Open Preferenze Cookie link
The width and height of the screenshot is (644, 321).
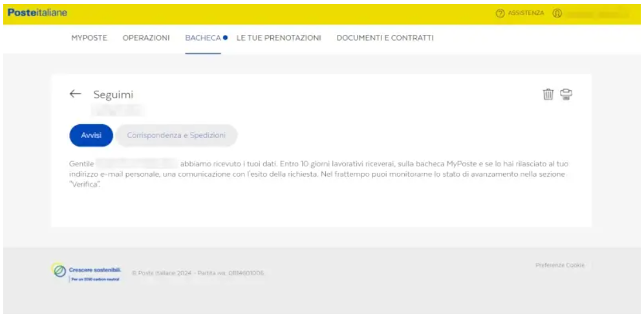[x=560, y=265]
